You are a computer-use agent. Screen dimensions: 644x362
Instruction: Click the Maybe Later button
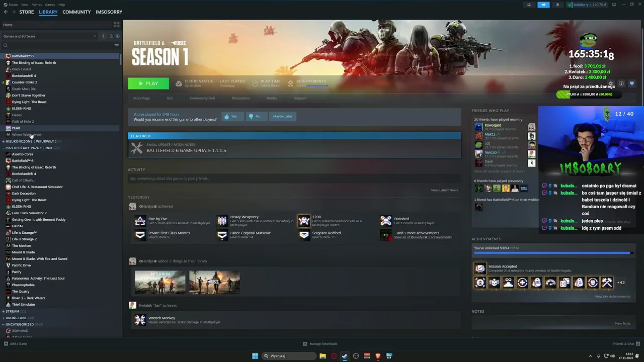282,116
